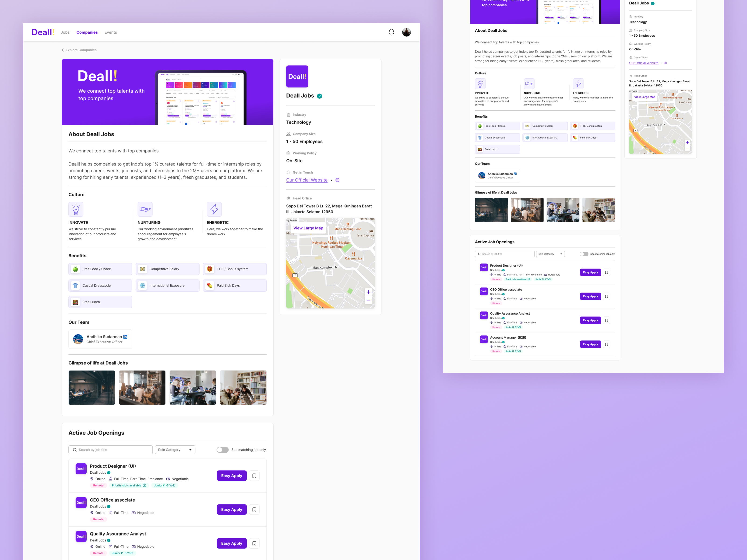Screen dimensions: 747x560
Task: Click the gift icon on THR / Bonus system
Action: (210, 269)
